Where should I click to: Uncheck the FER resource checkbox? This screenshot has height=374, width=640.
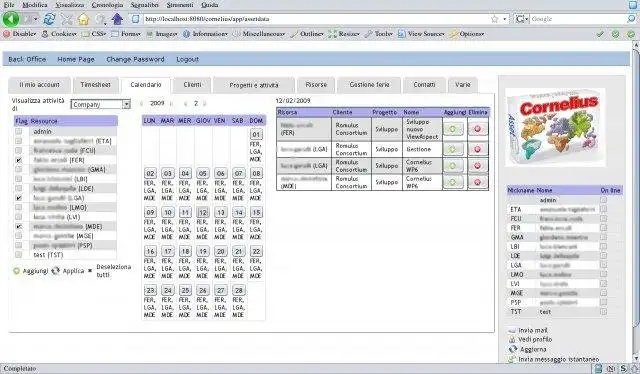coord(18,160)
